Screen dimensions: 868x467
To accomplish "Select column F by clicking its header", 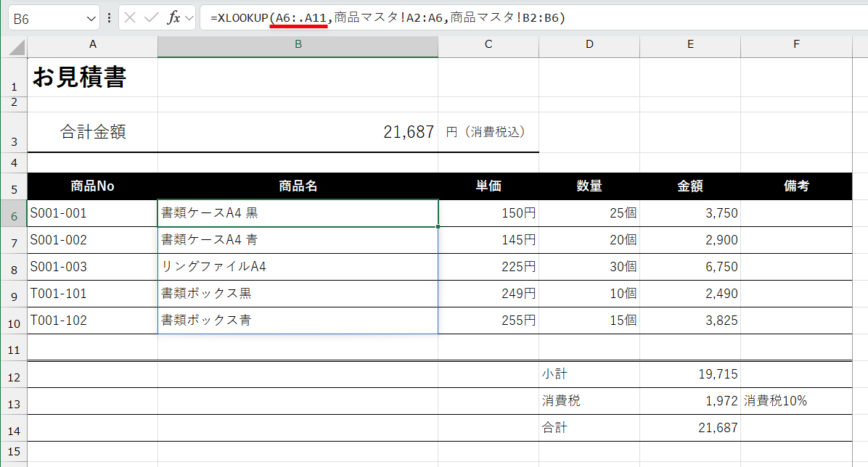I will pos(796,45).
